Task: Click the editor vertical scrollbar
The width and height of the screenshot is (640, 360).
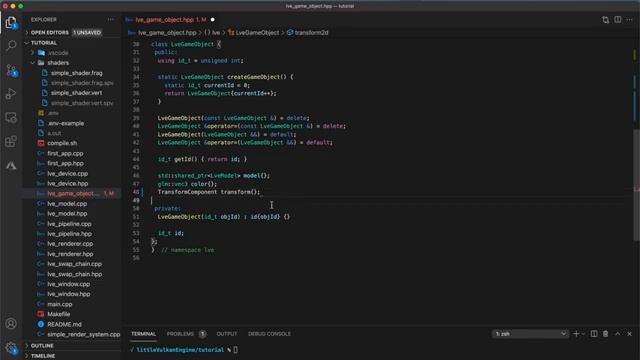Action: click(x=637, y=184)
